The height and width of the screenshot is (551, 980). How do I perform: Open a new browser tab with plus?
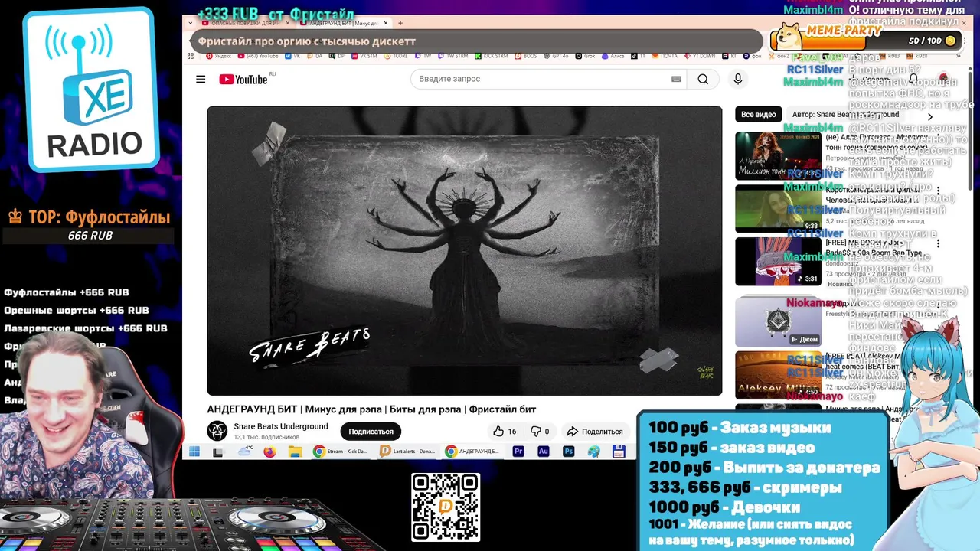[400, 23]
